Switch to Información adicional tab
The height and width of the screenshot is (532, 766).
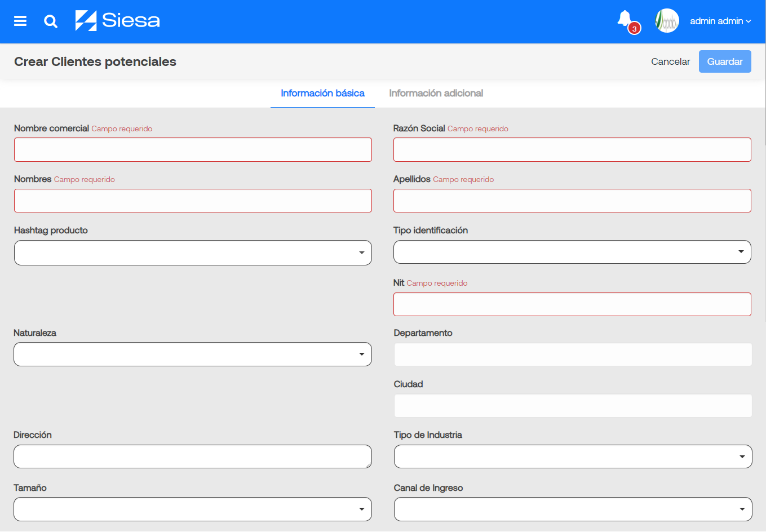click(x=436, y=93)
